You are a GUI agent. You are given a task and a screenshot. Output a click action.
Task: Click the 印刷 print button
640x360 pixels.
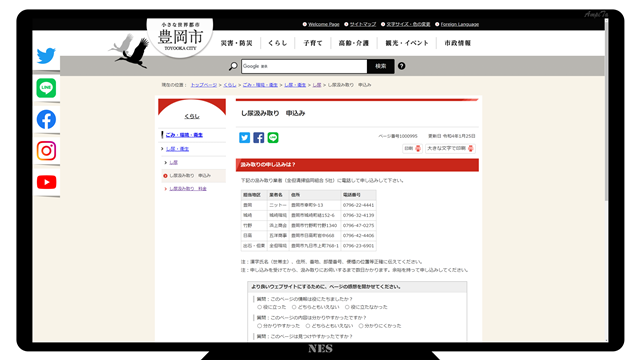tap(412, 149)
